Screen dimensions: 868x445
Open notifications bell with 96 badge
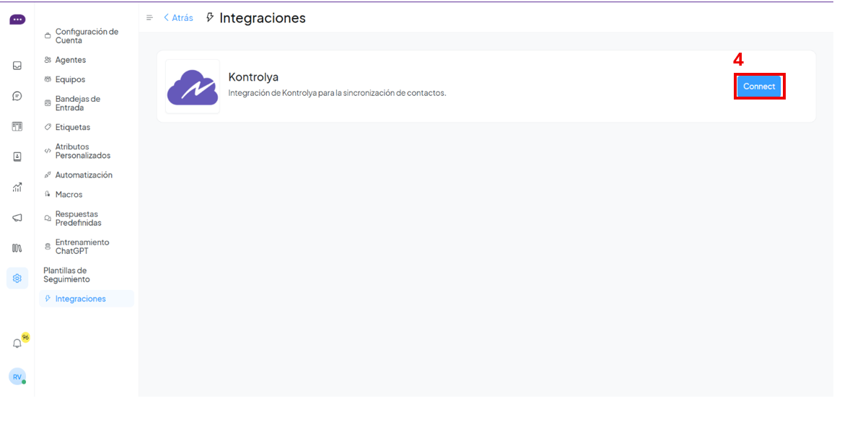[18, 343]
